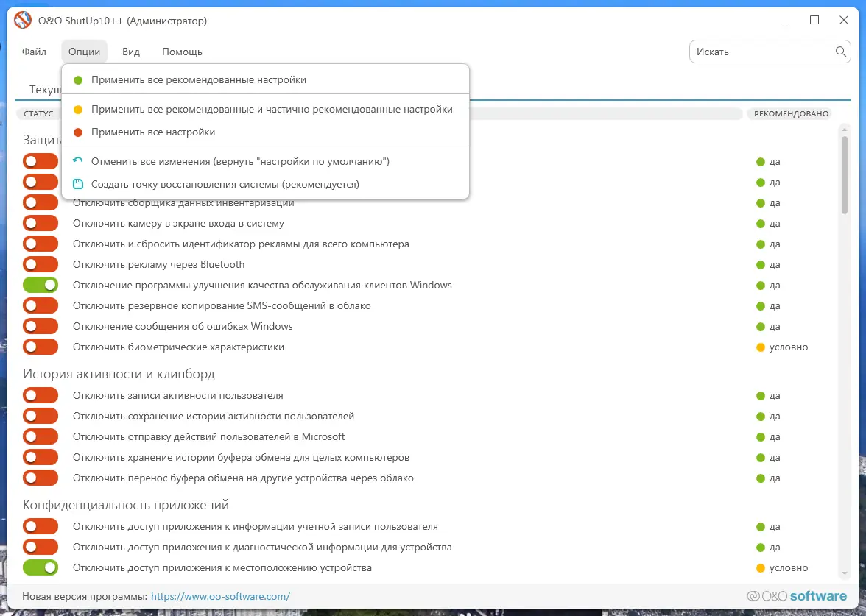This screenshot has width=866, height=616.
Task: Click the red dot beside apply all settings
Action: click(x=78, y=132)
